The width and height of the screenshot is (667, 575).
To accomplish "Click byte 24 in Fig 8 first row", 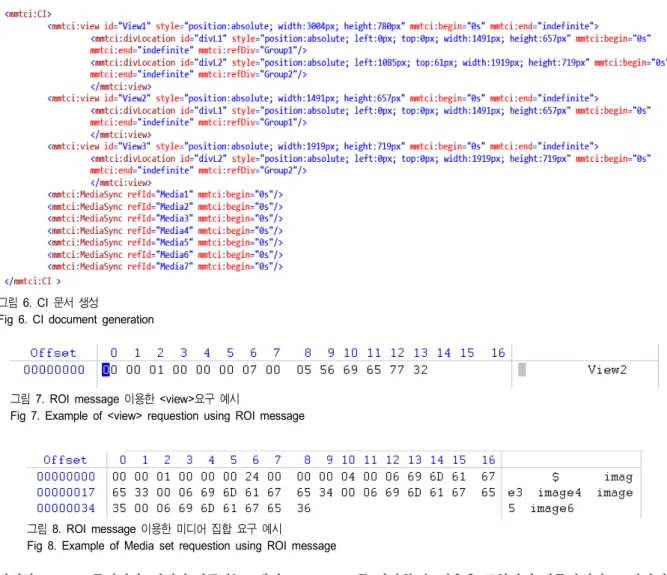I will tap(252, 477).
